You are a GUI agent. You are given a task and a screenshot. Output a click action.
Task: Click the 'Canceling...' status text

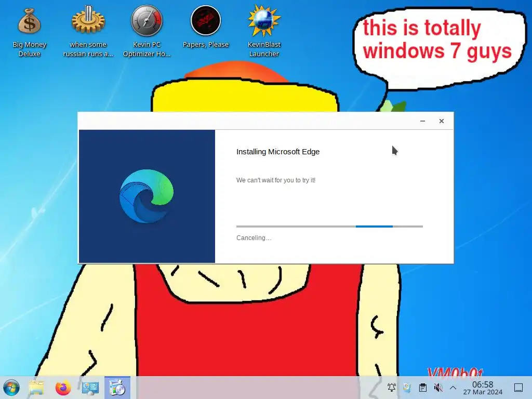[254, 238]
